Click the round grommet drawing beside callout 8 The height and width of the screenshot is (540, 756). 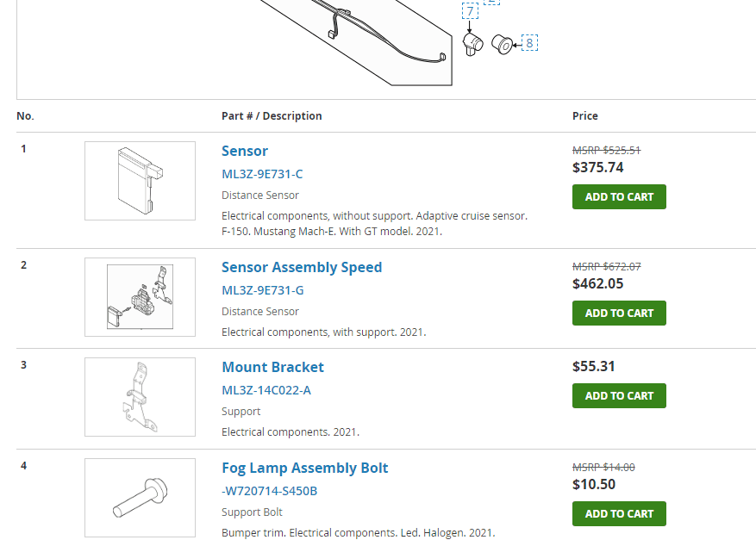[x=501, y=42]
